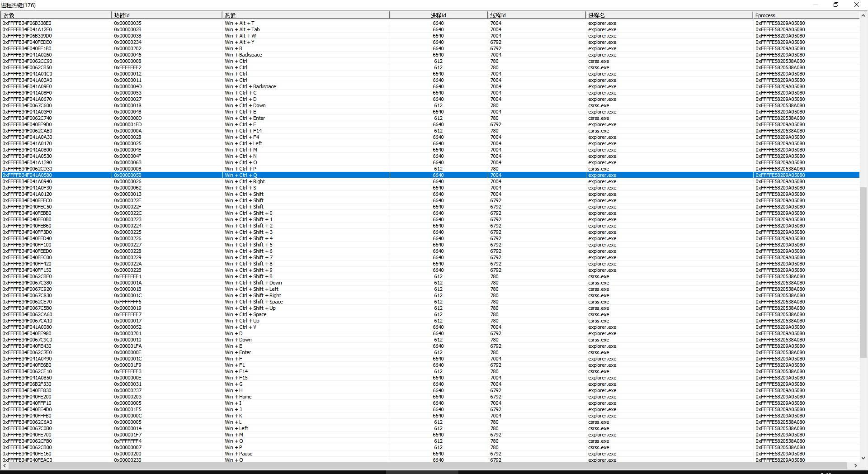868x474 pixels.
Task: Click the horizontal scrollbar left arrow
Action: point(5,465)
